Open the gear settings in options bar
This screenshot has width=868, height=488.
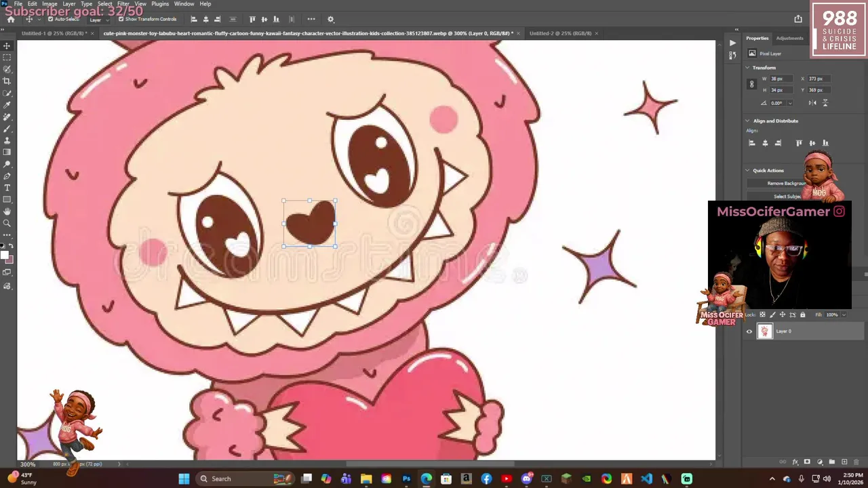[x=330, y=19]
